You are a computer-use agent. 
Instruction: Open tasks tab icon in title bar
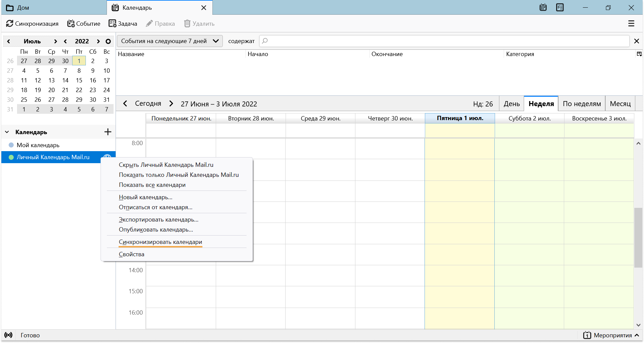[560, 7]
